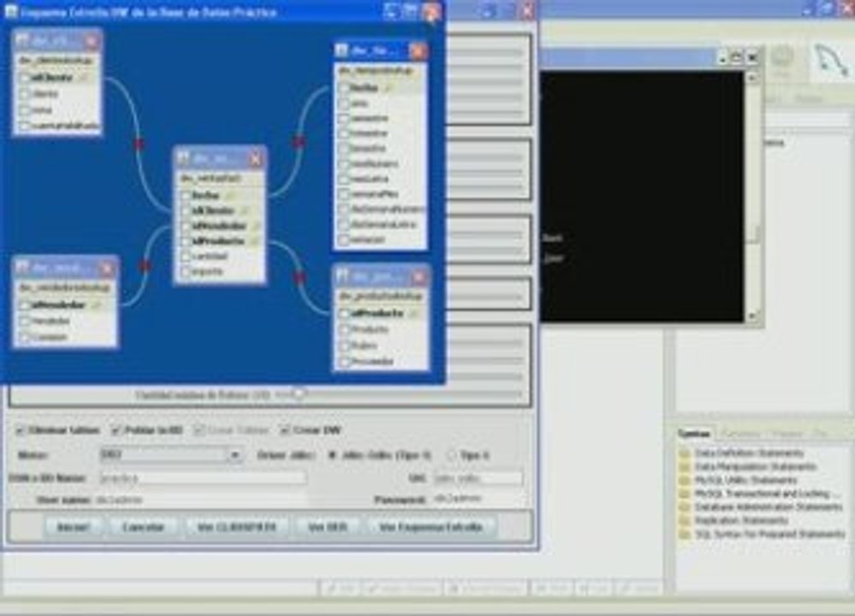The height and width of the screenshot is (616, 855).
Task: Check the Proveedor field in productos table
Action: click(x=344, y=361)
